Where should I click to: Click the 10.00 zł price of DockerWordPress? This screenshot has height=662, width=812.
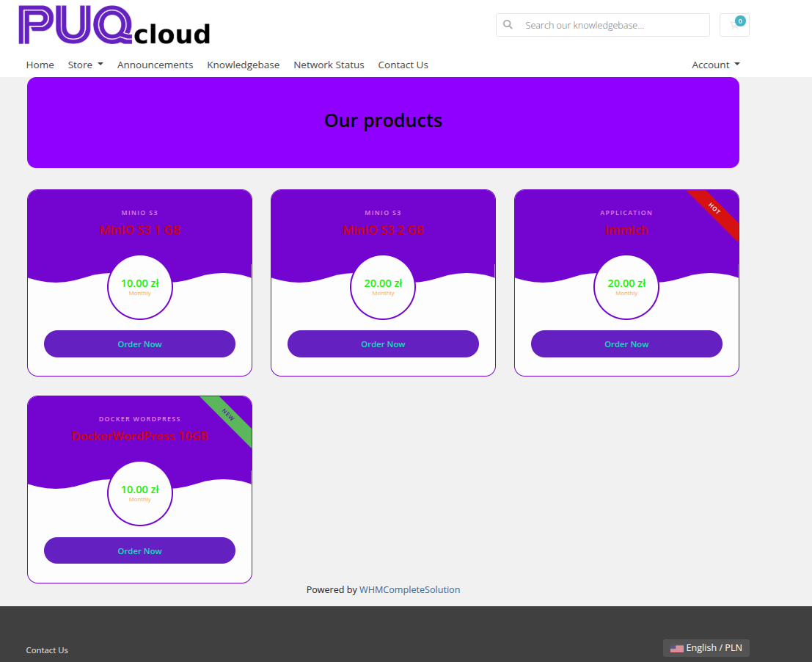[140, 490]
